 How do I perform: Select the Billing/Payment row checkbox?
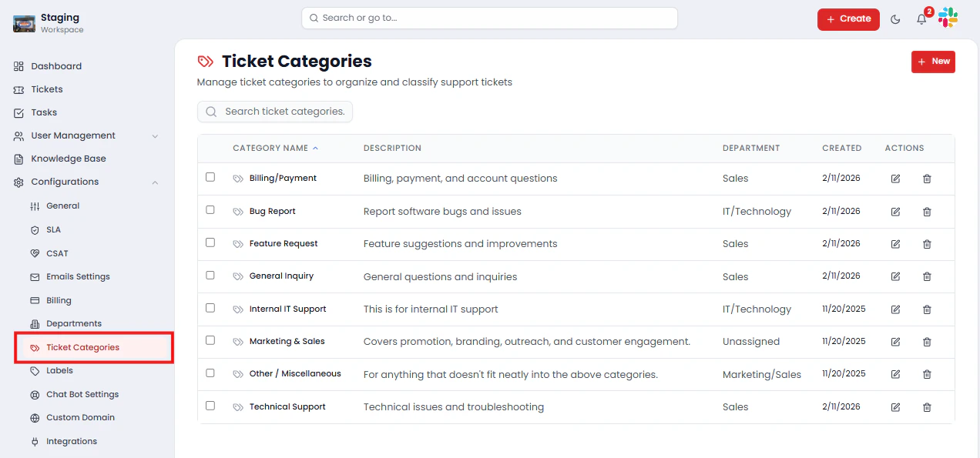(210, 177)
